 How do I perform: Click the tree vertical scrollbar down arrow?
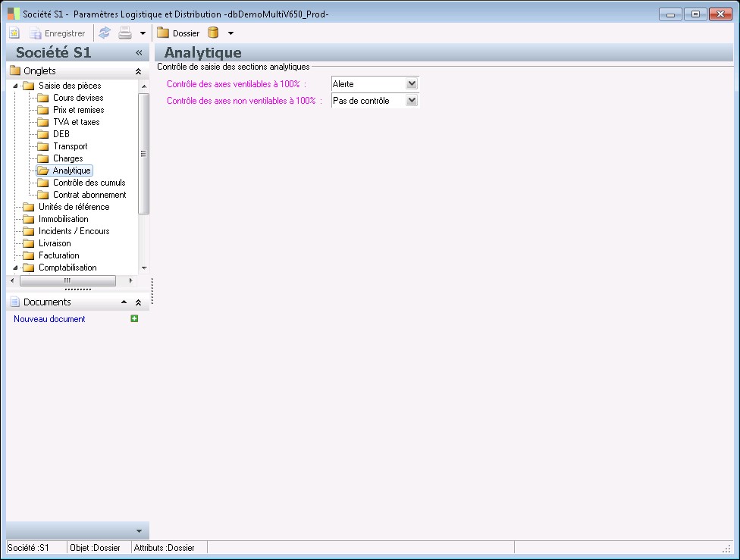pos(144,267)
